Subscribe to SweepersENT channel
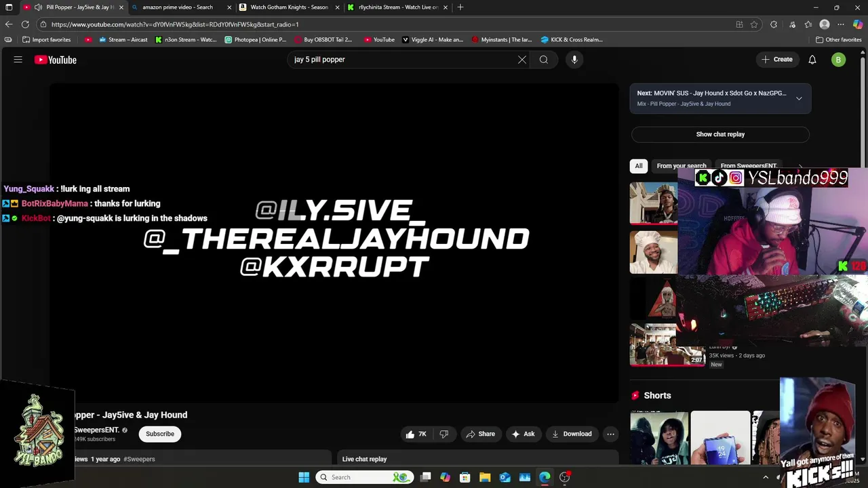 coord(160,434)
